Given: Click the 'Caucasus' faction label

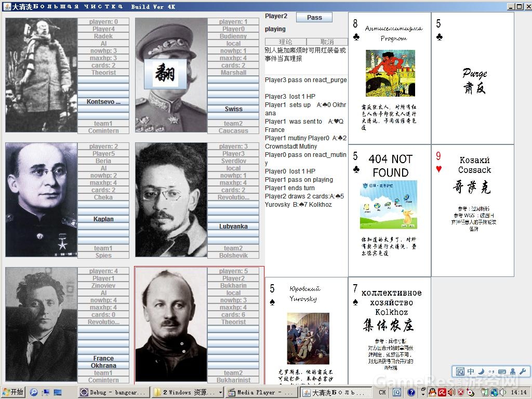Looking at the screenshot, I should (233, 130).
